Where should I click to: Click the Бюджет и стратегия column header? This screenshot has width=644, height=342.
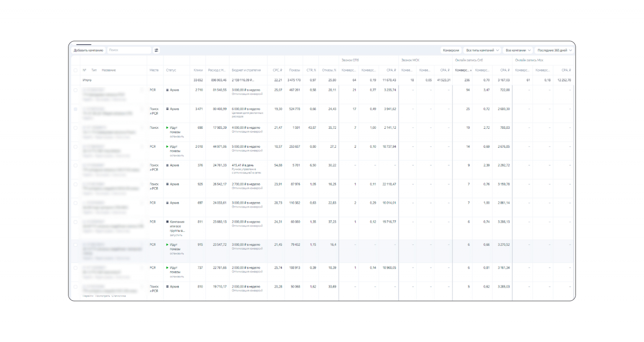pos(246,70)
